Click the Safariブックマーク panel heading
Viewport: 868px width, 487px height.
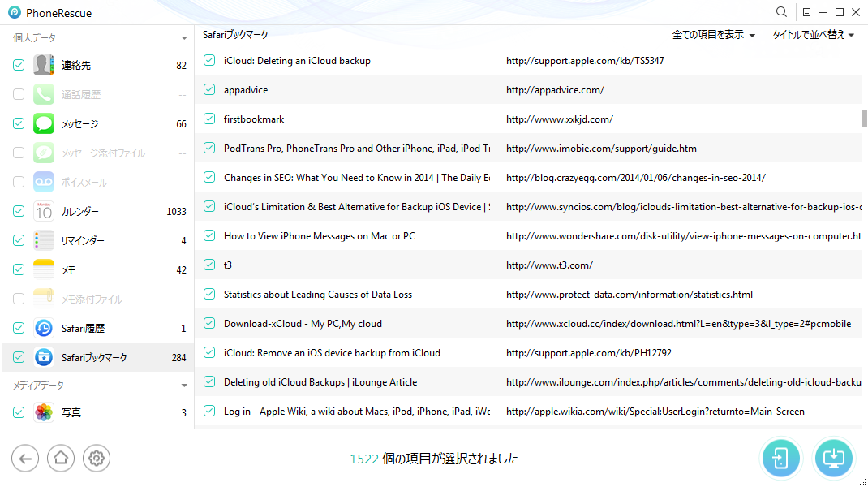coord(235,35)
